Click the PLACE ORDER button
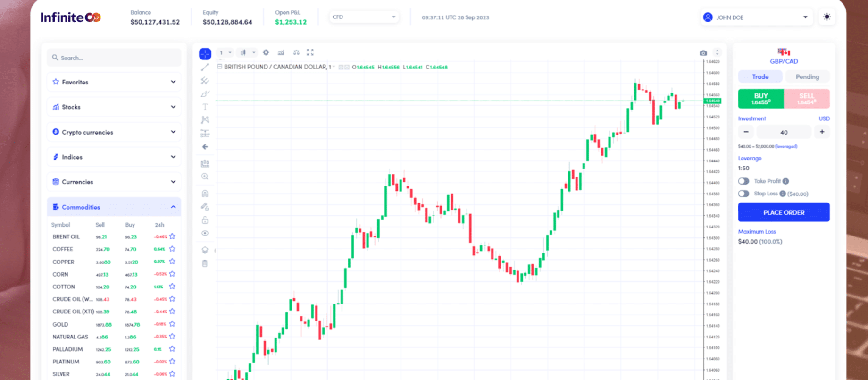The height and width of the screenshot is (380, 868). [784, 212]
